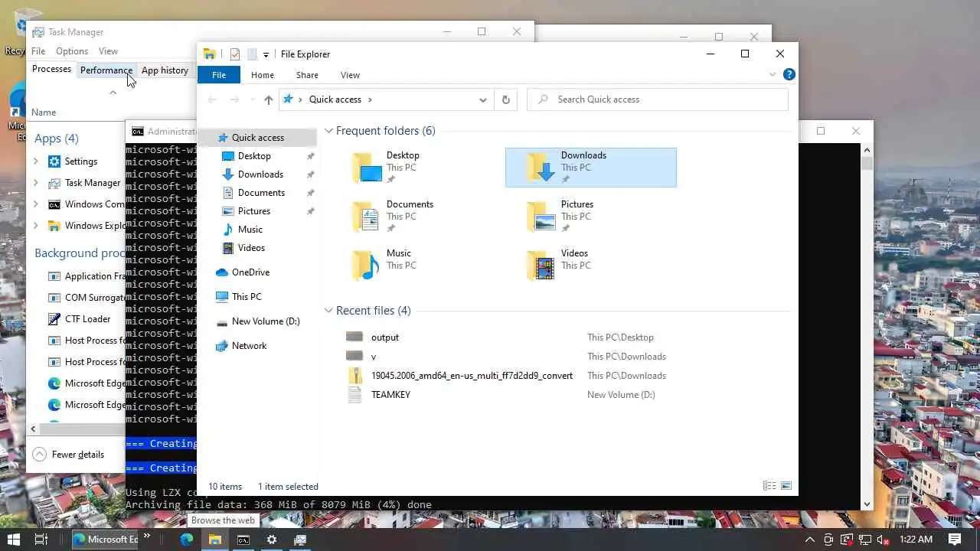Open Command Prompt from the taskbar

pos(243,540)
